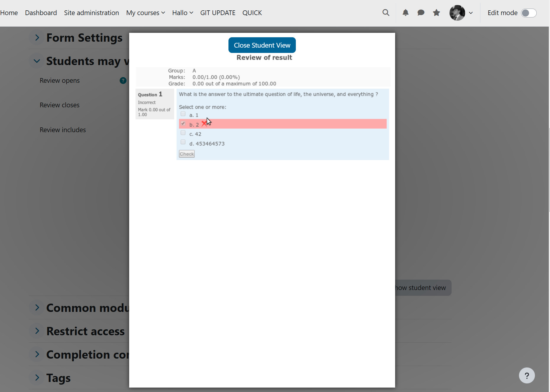Expand the Tags section
This screenshot has height=392, width=550.
coord(37,378)
